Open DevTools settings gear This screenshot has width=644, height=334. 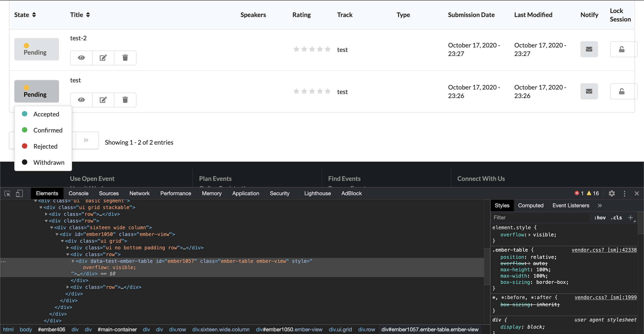[x=612, y=193]
